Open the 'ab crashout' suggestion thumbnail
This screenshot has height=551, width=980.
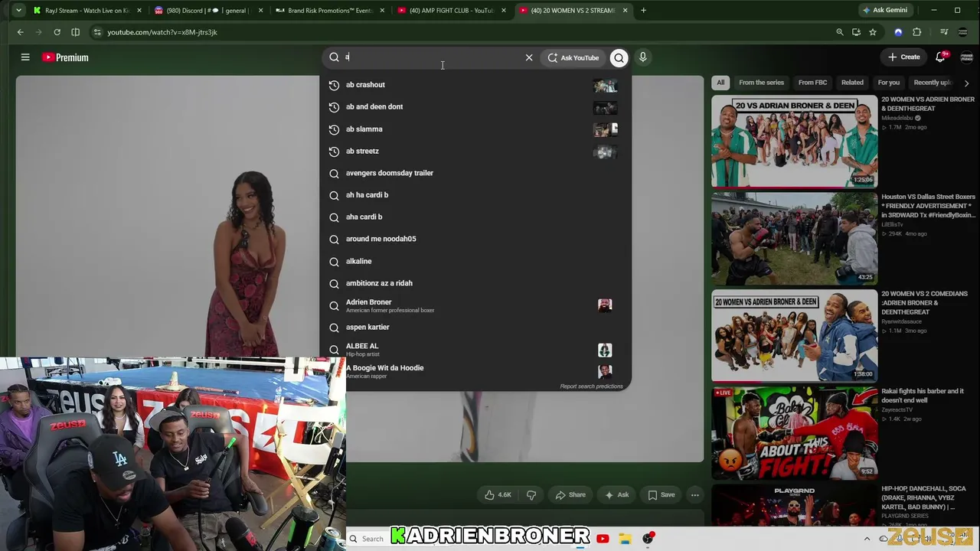[605, 86]
